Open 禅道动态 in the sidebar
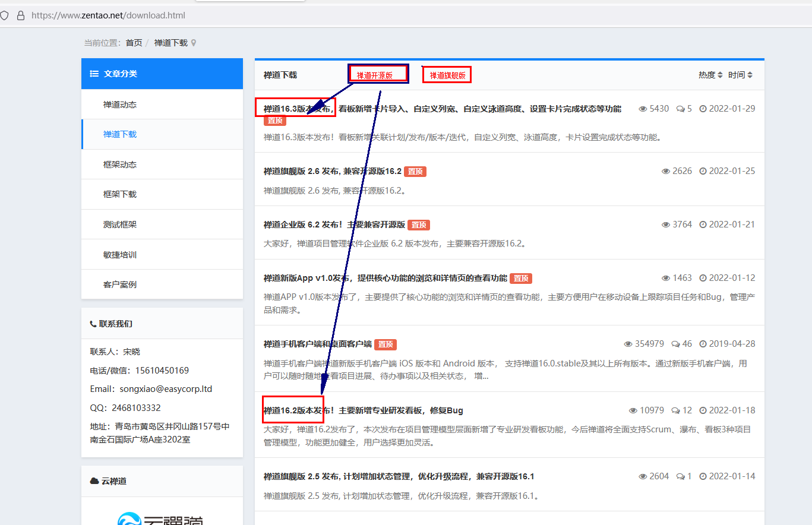Screen dimensions: 812x525 tap(162, 105)
